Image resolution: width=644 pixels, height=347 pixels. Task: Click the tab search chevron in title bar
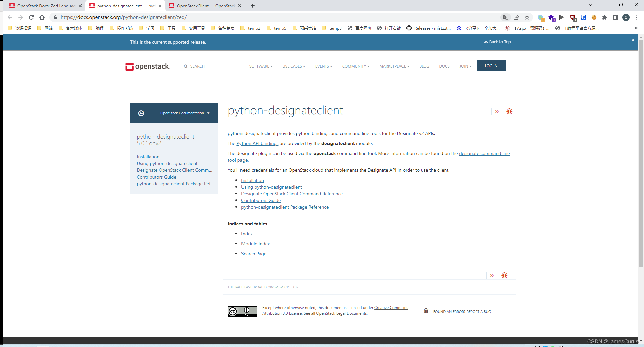[x=590, y=5]
